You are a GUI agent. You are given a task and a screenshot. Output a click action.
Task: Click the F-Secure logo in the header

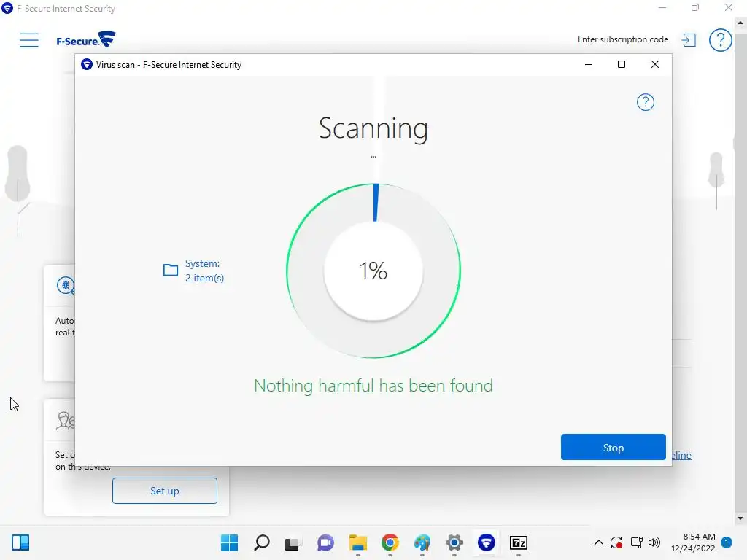(x=86, y=39)
